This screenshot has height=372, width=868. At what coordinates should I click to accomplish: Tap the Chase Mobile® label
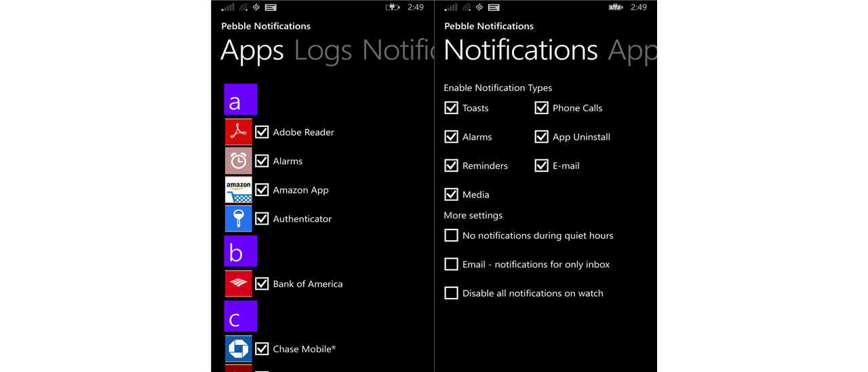(x=304, y=349)
